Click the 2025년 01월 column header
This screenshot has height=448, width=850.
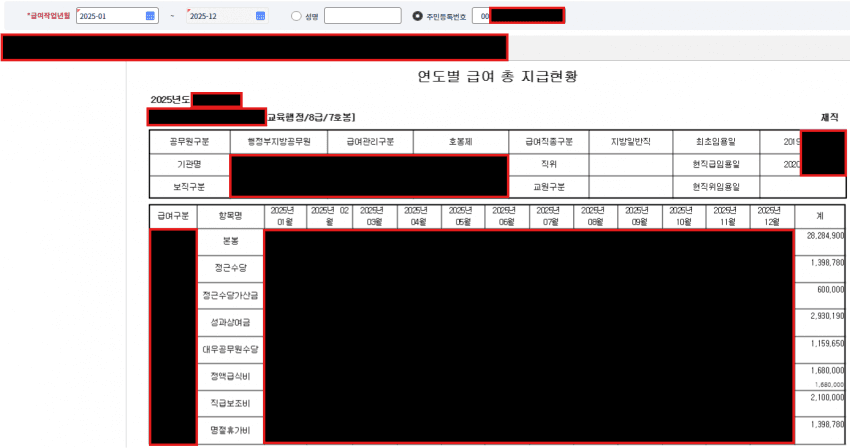coord(285,216)
